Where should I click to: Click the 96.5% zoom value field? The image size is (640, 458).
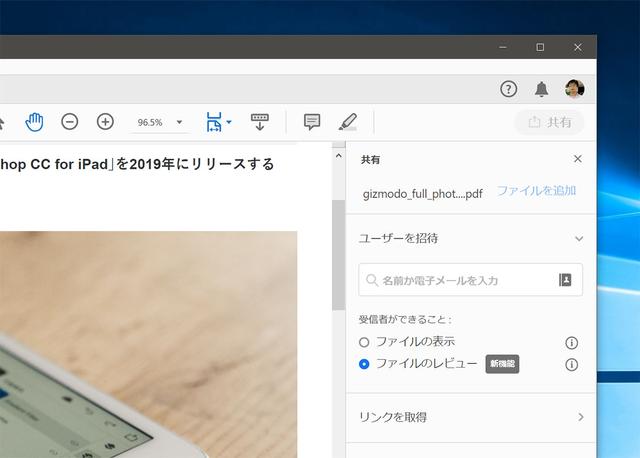tap(150, 122)
